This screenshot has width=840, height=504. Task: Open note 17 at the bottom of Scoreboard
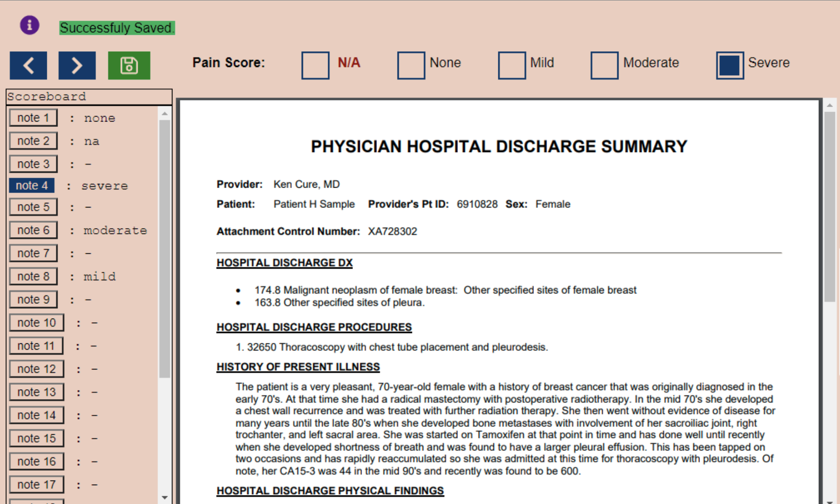click(36, 484)
